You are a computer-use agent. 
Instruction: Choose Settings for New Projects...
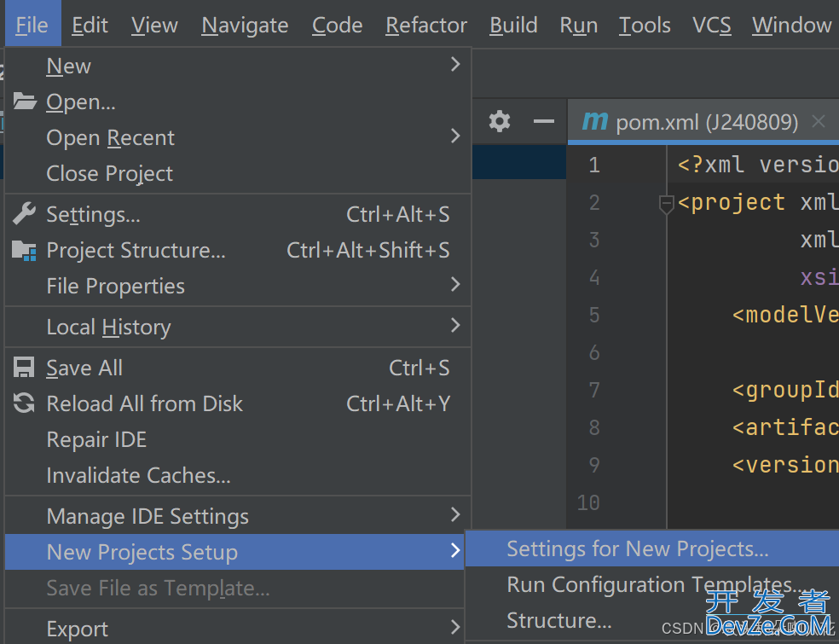click(x=652, y=548)
